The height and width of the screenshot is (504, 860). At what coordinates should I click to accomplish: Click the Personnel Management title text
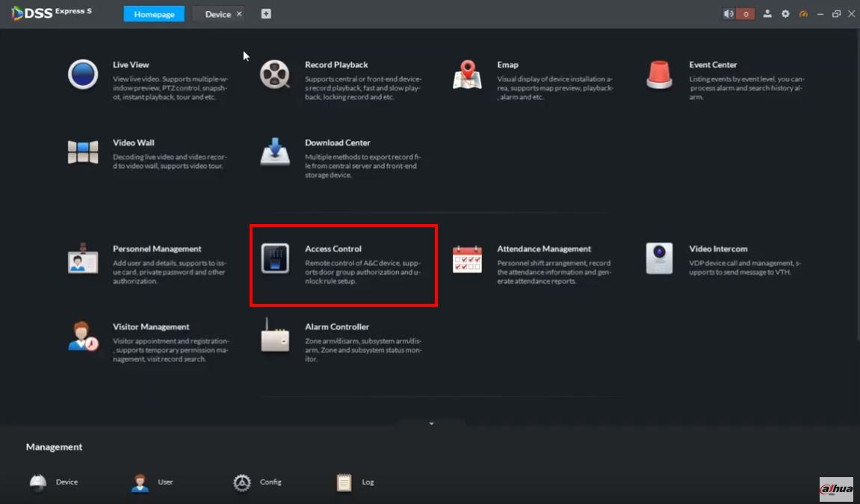pyautogui.click(x=158, y=249)
